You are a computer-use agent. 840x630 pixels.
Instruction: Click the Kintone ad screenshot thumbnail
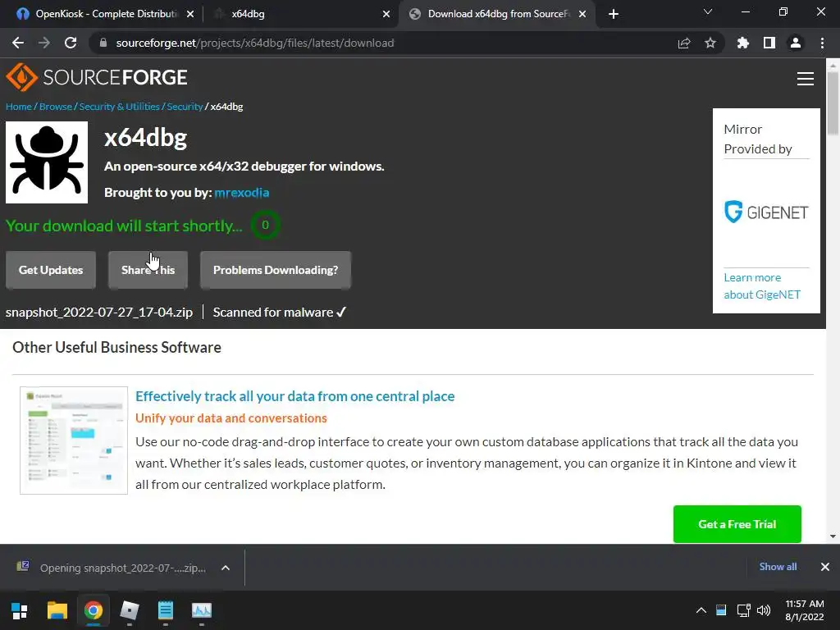(x=74, y=441)
